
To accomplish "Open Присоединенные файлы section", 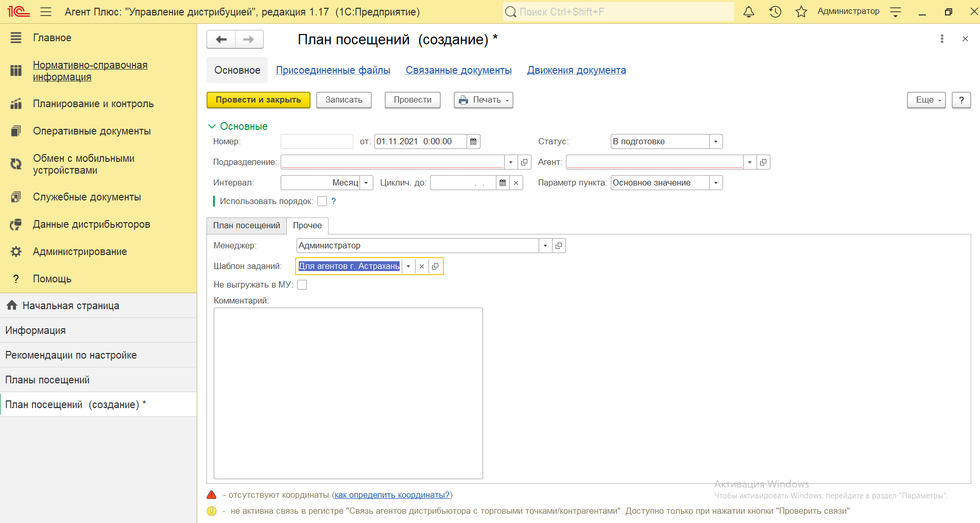I will click(x=333, y=70).
